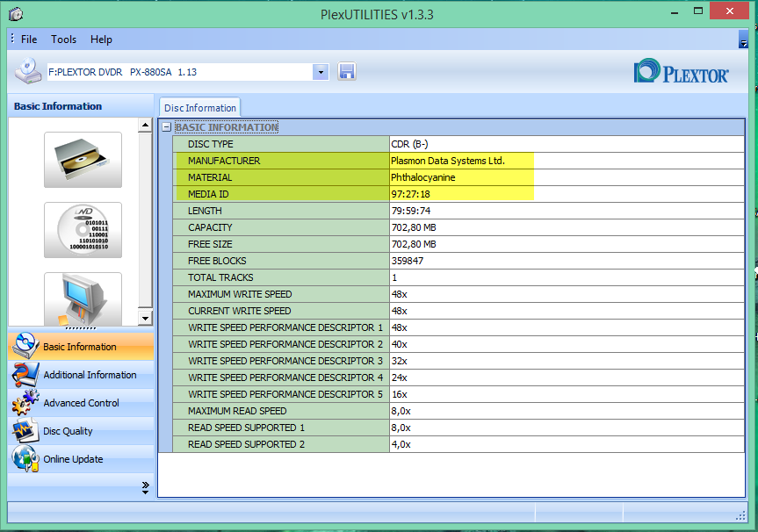Select the MAXIMUM READ SPEED row label
Viewport: 758px width, 532px height.
click(x=237, y=411)
